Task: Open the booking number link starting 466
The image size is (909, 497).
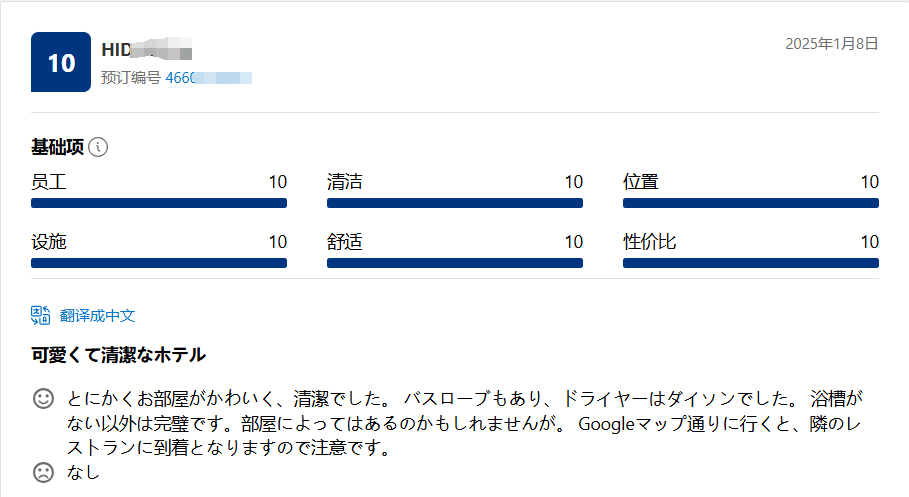Action: click(209, 78)
